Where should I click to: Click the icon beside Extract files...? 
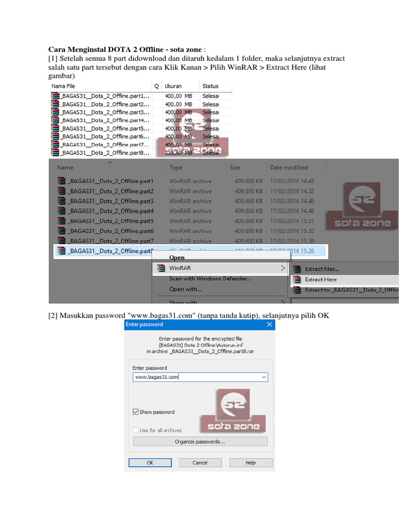[297, 269]
